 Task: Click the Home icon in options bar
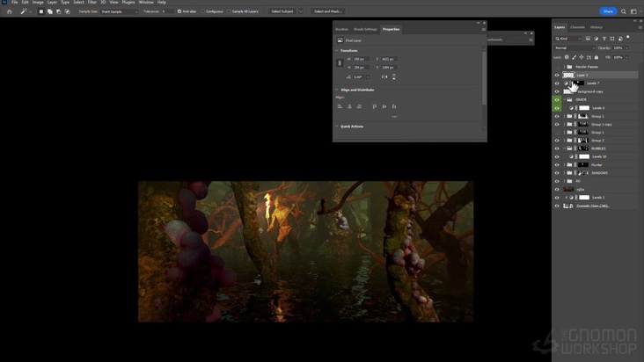pos(9,11)
